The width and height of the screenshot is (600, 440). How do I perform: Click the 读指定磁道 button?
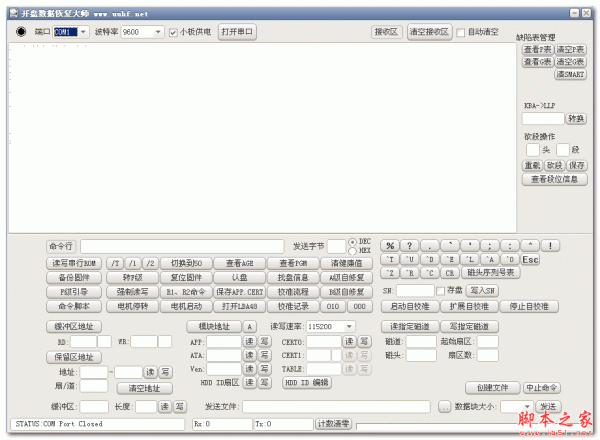[x=409, y=326]
